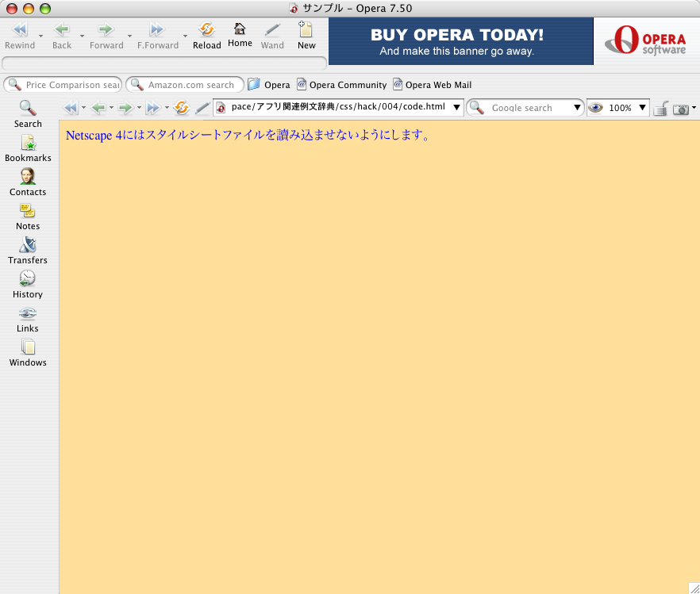Open the Bookmarks panel

28,148
